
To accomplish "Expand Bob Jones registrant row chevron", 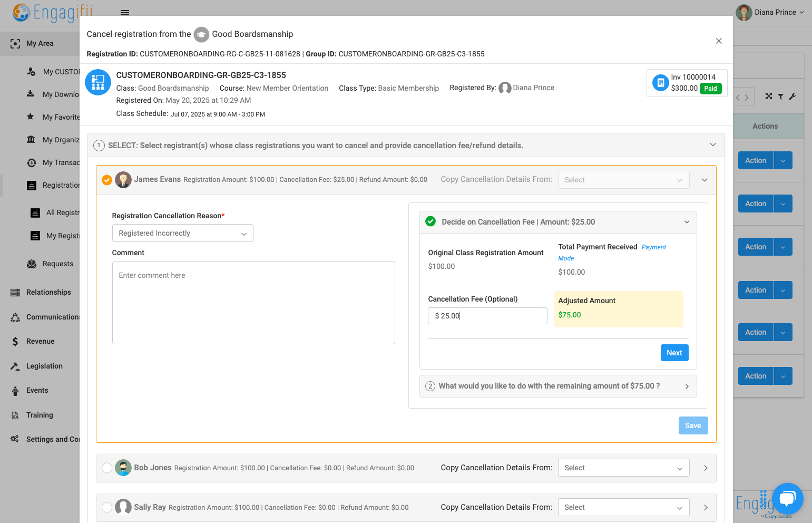I will (706, 468).
